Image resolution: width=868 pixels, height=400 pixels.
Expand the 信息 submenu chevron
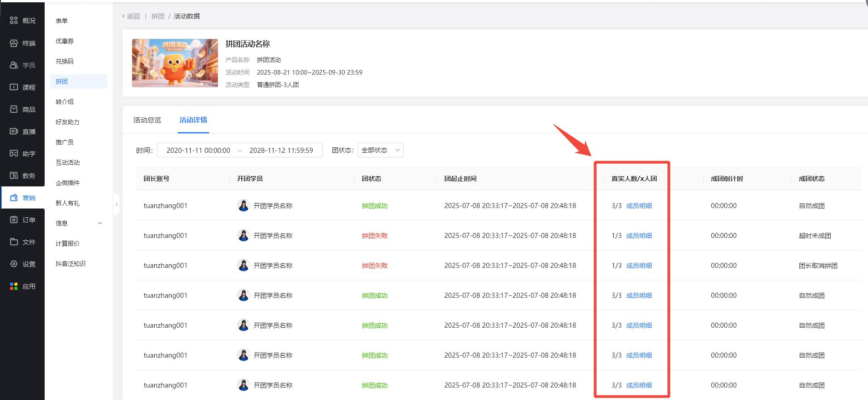tap(100, 223)
